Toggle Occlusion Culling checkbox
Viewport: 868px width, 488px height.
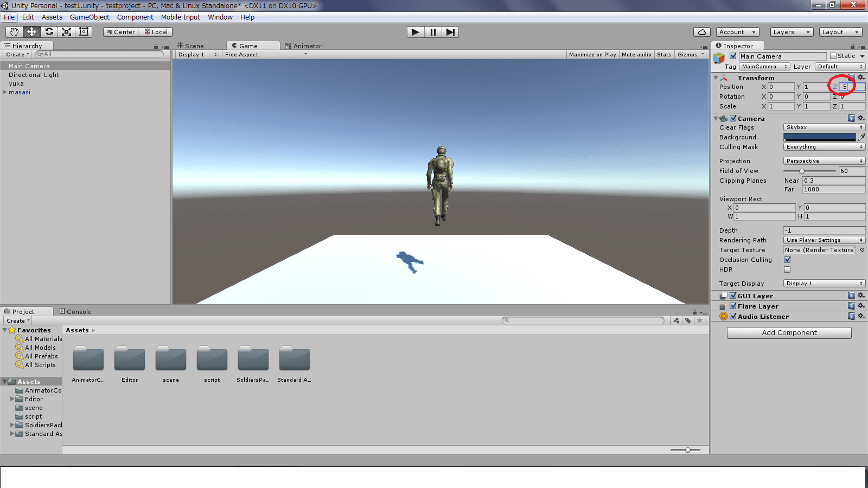(787, 260)
